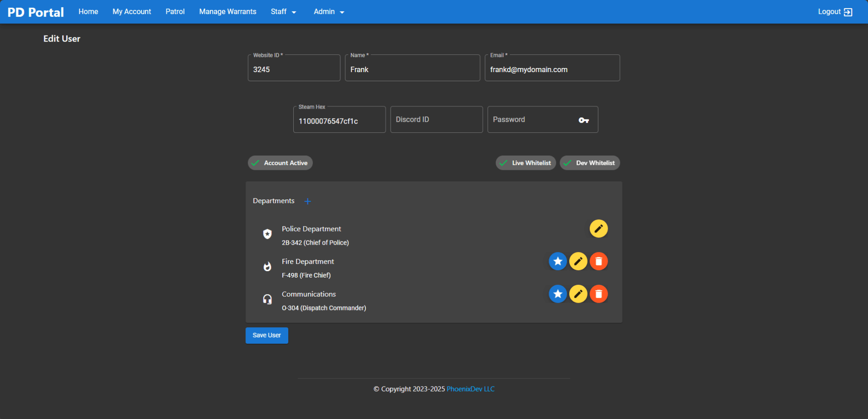Save the user with Save User button

pos(266,335)
